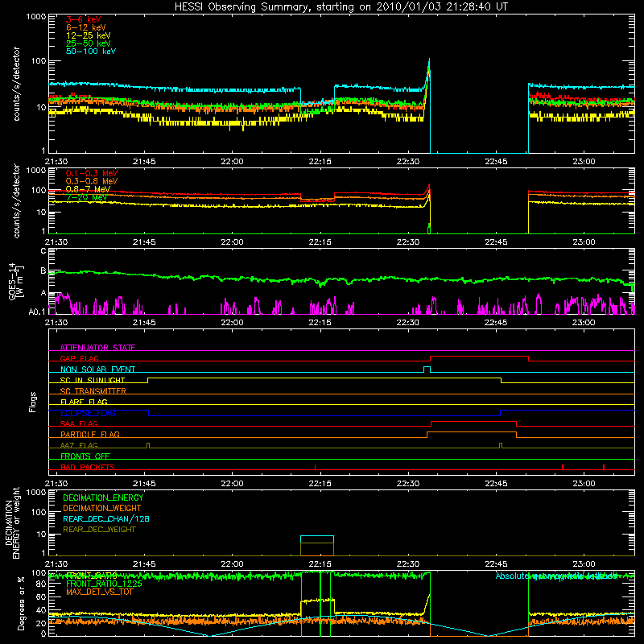Click the BAD_PACKETS tick near 22:14
644x644 pixels.
click(315, 467)
